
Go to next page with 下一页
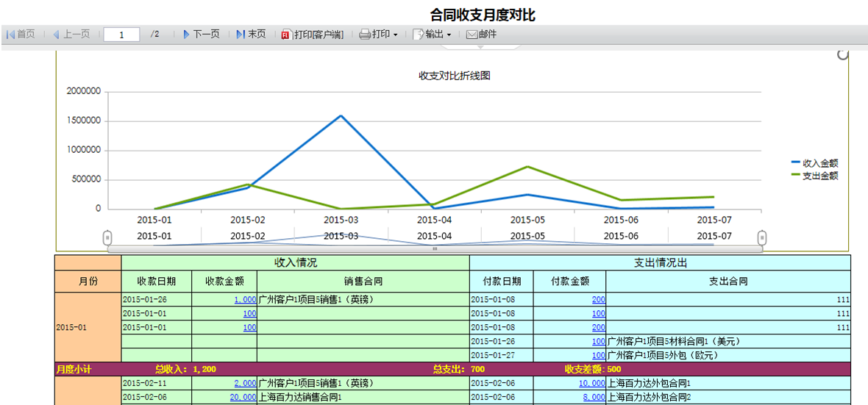click(202, 35)
